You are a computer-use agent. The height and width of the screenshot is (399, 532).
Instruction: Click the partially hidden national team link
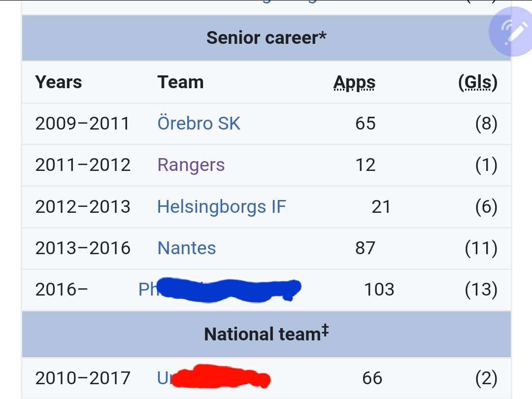165,378
